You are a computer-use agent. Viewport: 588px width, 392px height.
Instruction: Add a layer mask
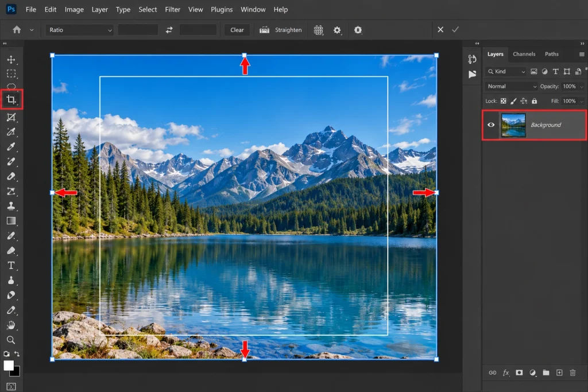(519, 372)
